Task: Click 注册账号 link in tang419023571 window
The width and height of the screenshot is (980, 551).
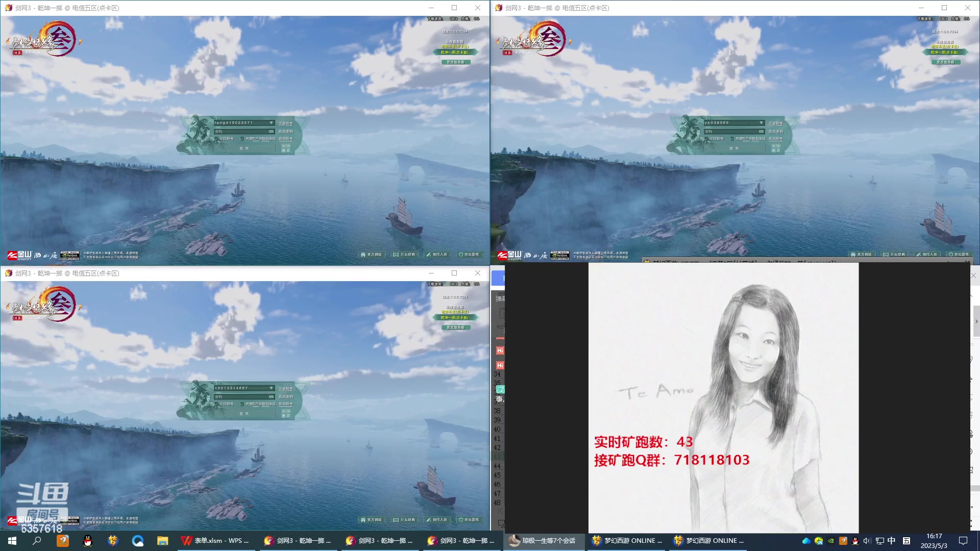Action: pos(286,123)
